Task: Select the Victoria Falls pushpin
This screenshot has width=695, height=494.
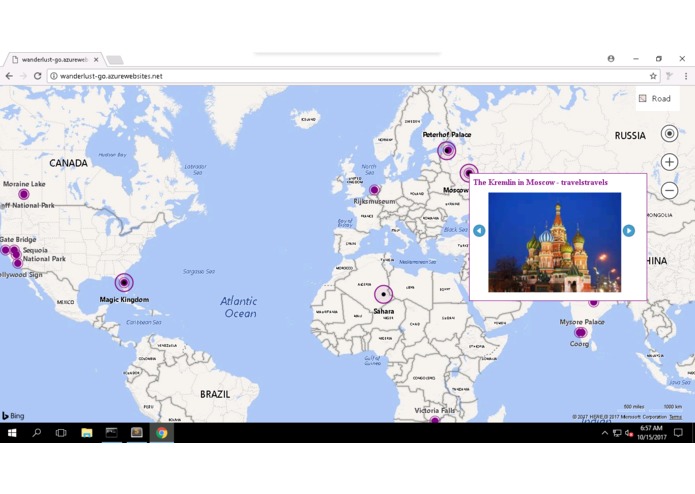Action: pyautogui.click(x=435, y=419)
